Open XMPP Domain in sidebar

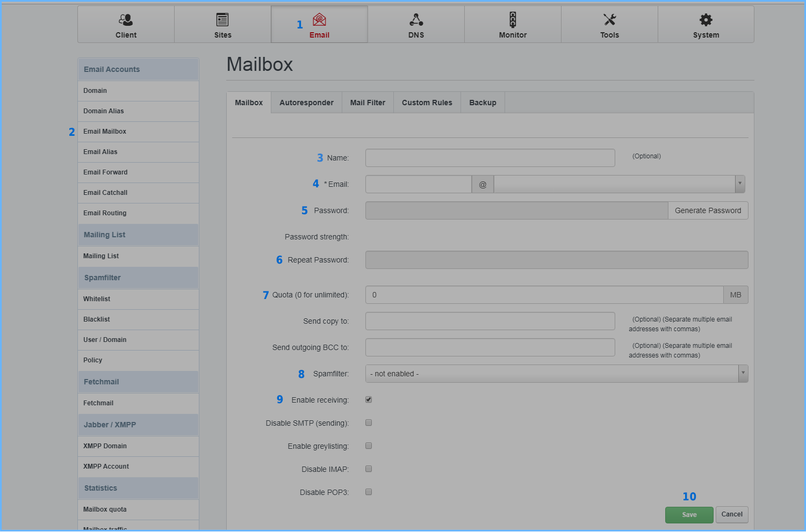[x=138, y=446]
